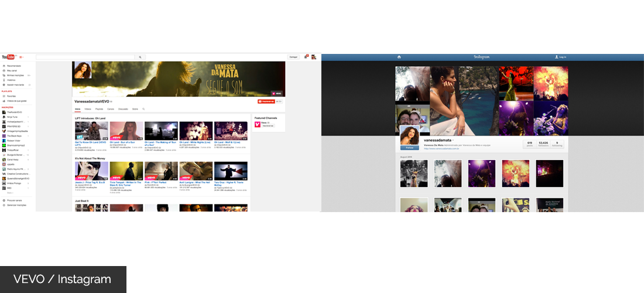Open TheRootsVEVO subscription
This screenshot has height=293, width=644.
pos(14,112)
